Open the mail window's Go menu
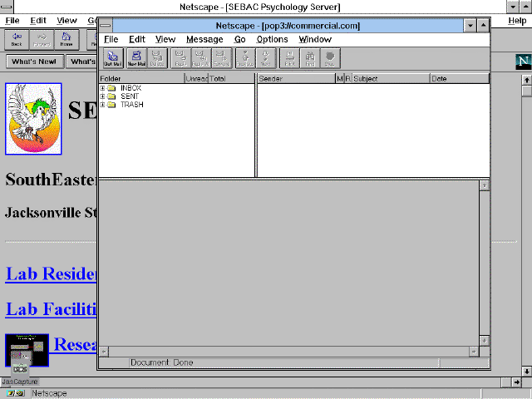The height and width of the screenshot is (399, 532). click(240, 39)
